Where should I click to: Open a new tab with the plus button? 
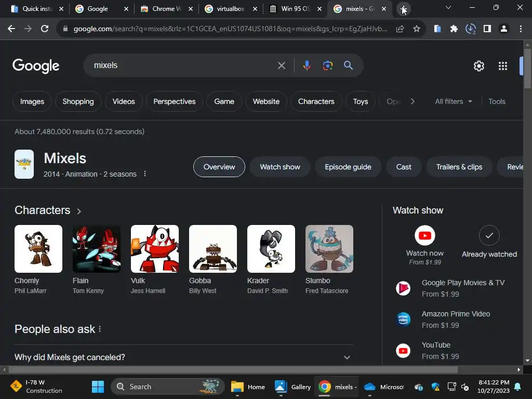coord(403,9)
